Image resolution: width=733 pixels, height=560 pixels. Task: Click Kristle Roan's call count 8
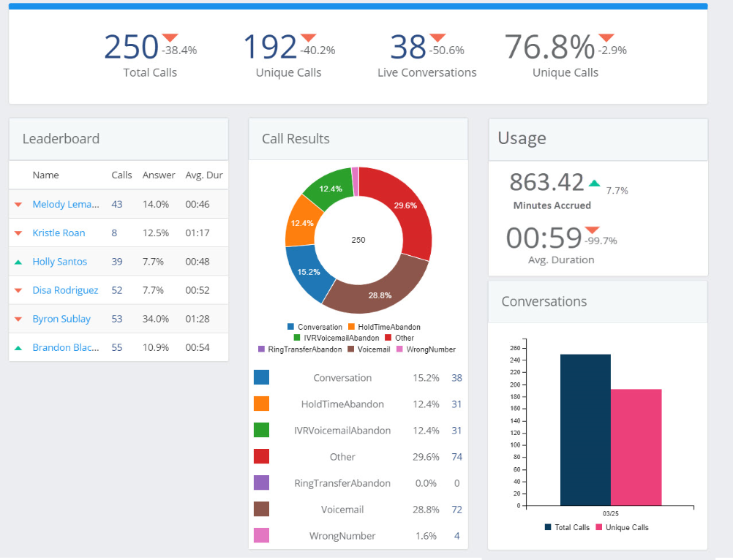(x=114, y=233)
